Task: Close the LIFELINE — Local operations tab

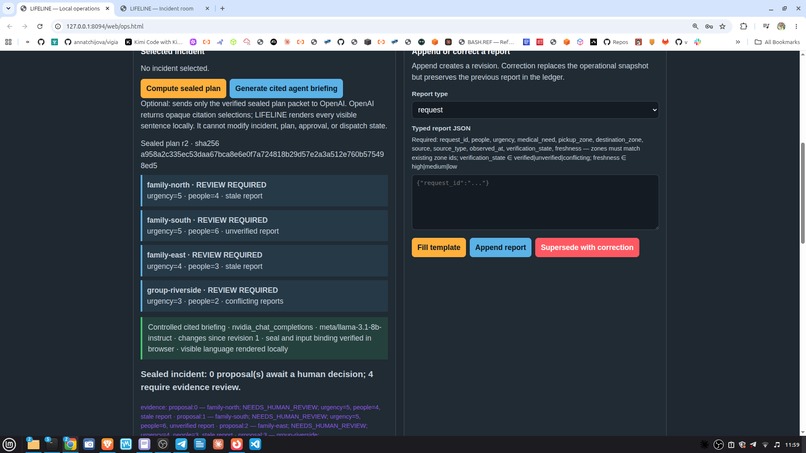Action: tap(107, 9)
